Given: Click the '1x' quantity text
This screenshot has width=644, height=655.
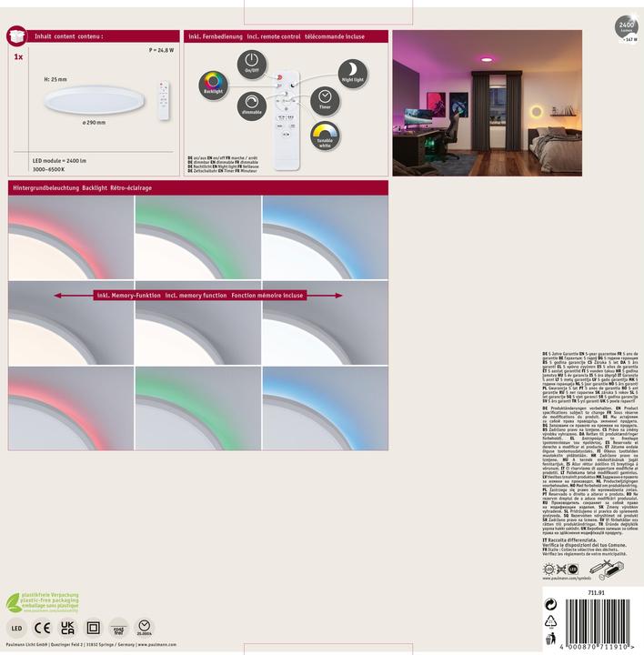Looking at the screenshot, I should tap(18, 56).
